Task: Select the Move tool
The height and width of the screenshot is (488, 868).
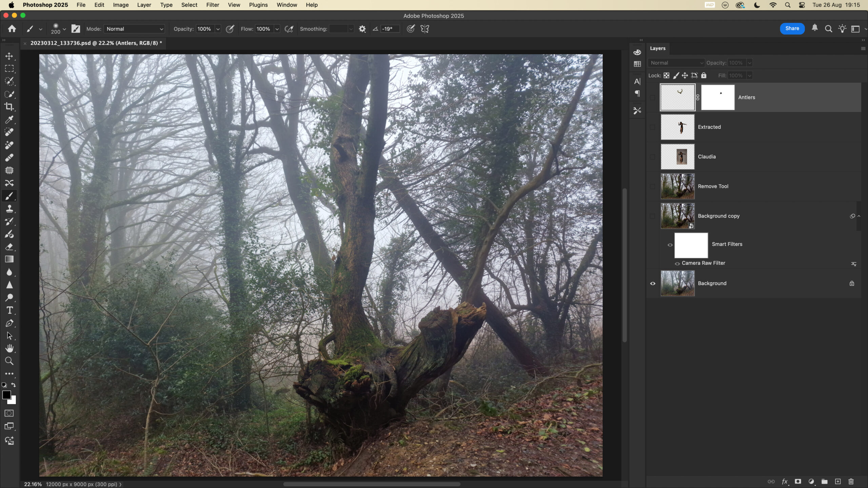Action: pyautogui.click(x=9, y=56)
